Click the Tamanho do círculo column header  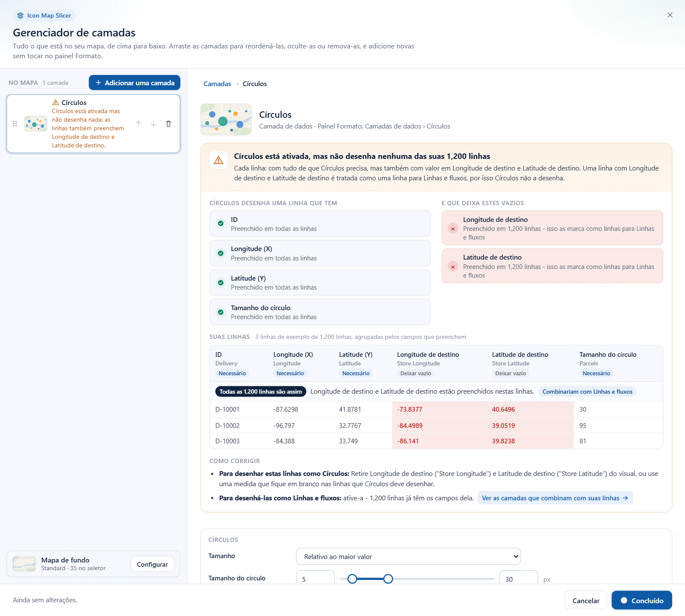point(608,355)
